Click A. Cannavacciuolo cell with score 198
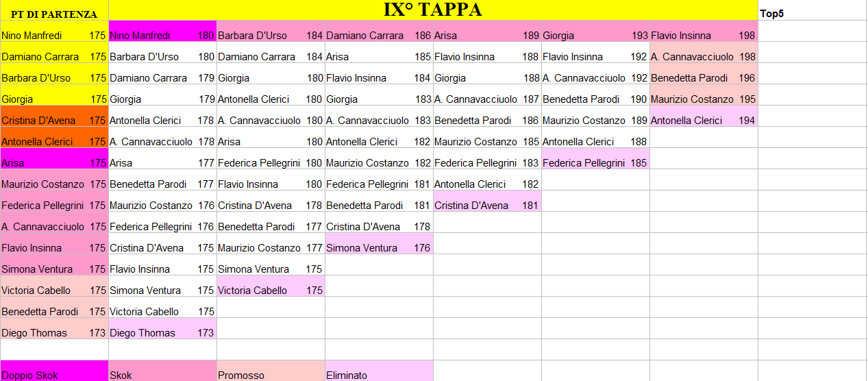 [x=703, y=57]
